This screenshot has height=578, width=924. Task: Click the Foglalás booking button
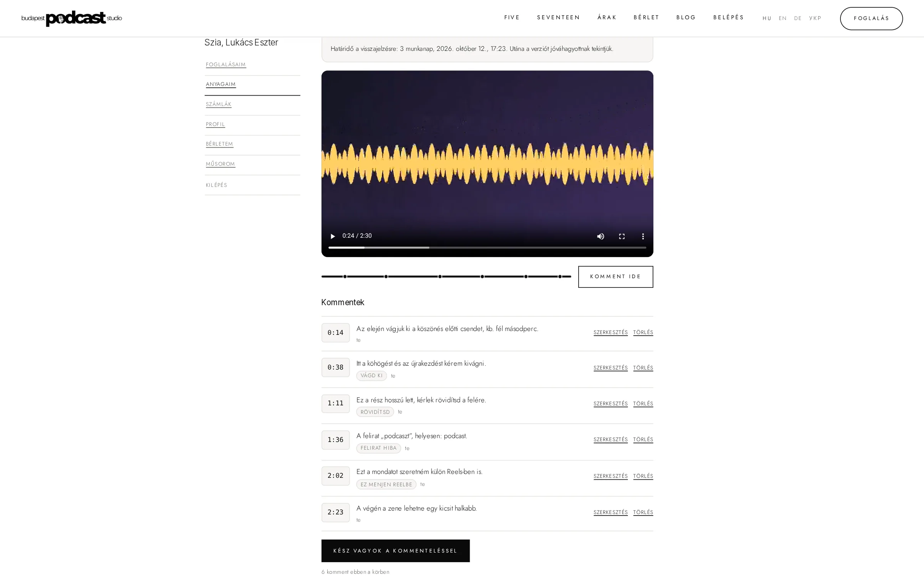pos(871,18)
